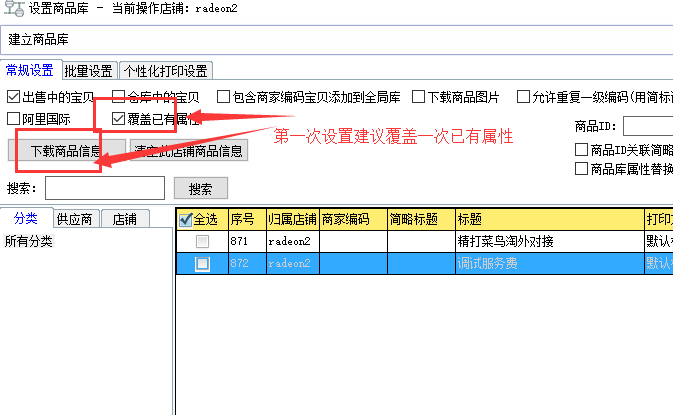673x415 pixels.
Task: Click the 搜索 button
Action: 201,188
